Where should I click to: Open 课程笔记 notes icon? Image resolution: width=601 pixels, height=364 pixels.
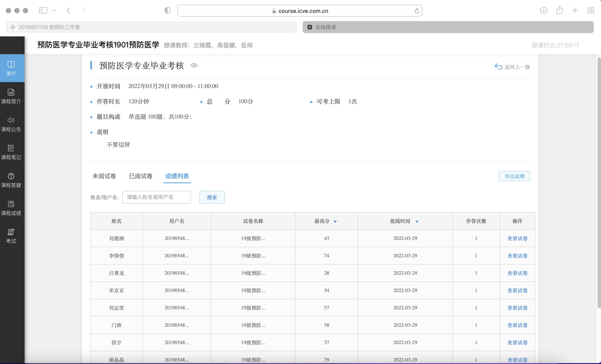click(x=11, y=148)
